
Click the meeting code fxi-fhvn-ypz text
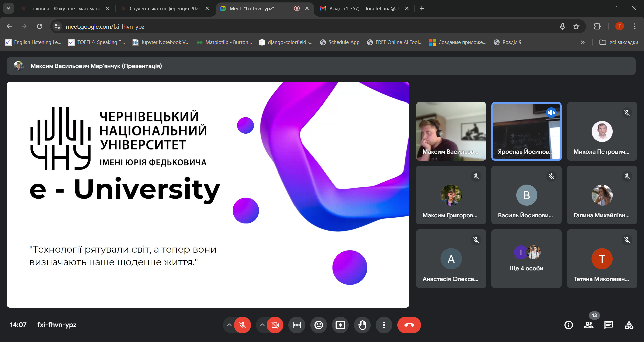click(57, 325)
